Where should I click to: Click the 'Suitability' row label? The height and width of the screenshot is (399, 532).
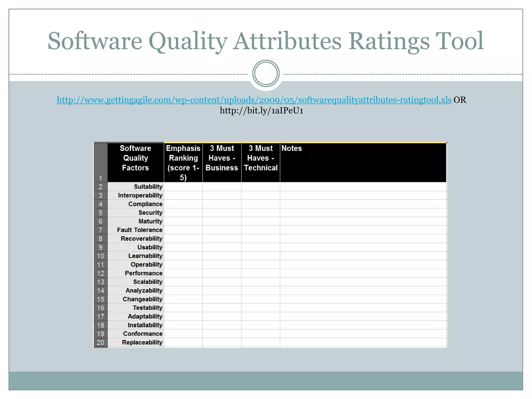click(x=148, y=187)
